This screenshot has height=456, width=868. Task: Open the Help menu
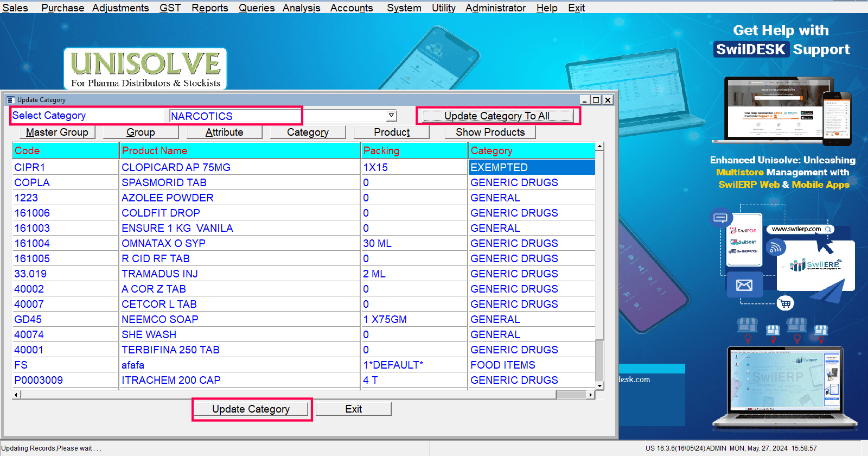[547, 8]
